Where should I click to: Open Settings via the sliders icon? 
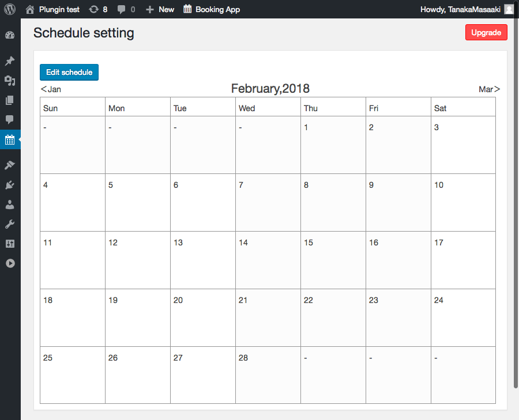[10, 244]
